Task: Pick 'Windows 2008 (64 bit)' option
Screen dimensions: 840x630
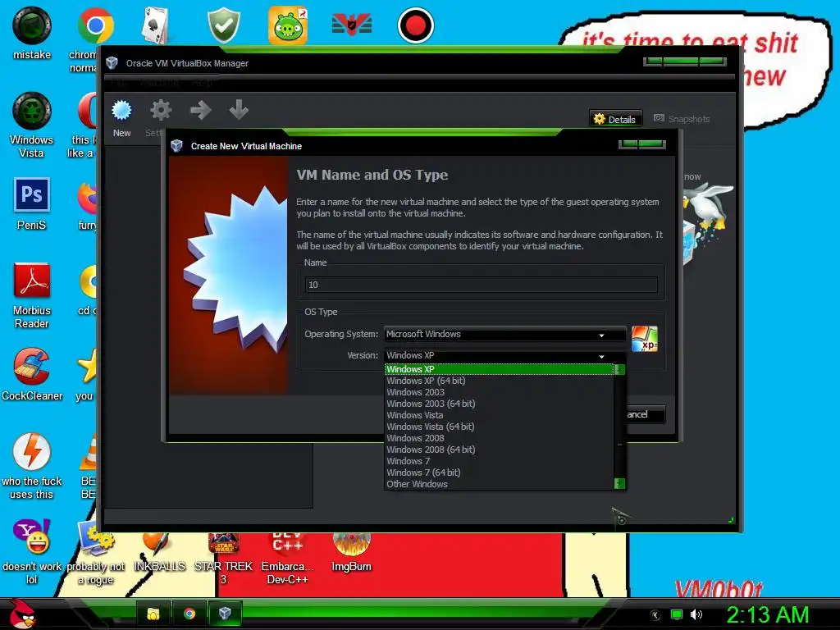Action: tap(499, 450)
